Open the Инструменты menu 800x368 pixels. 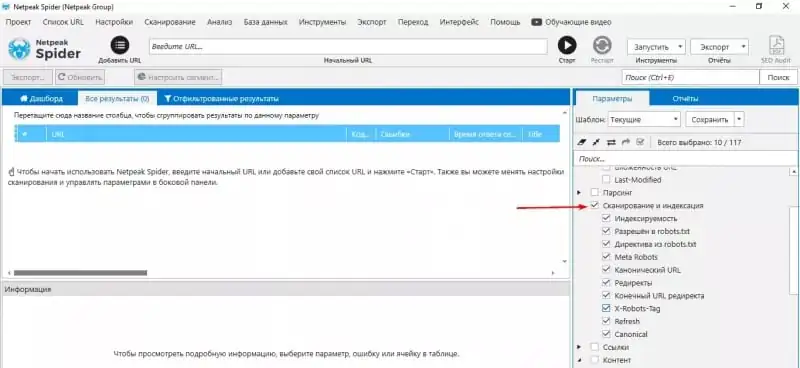(x=322, y=22)
